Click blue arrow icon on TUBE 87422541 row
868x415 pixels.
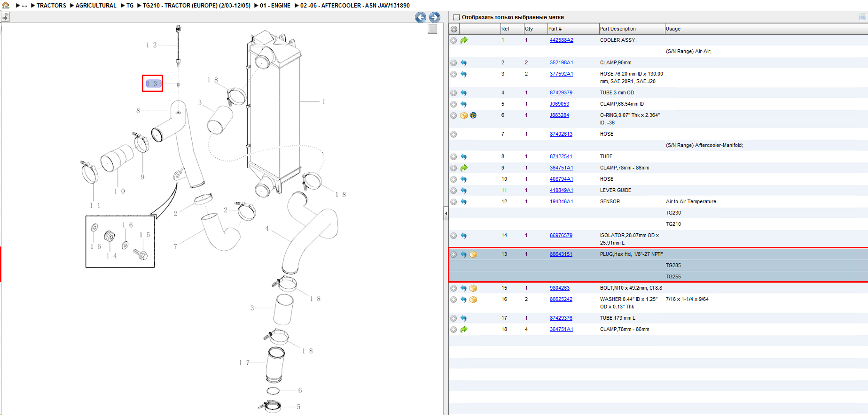pos(464,157)
